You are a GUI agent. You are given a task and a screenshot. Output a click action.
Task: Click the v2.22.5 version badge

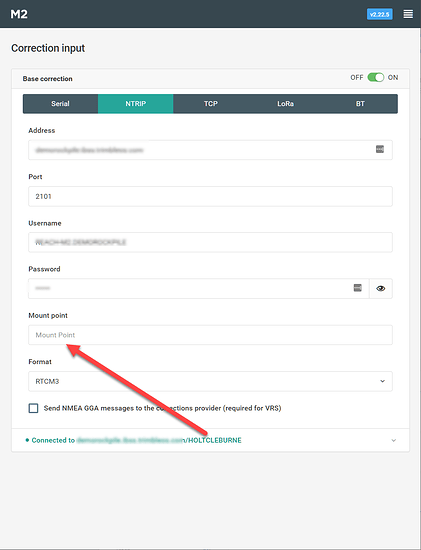pyautogui.click(x=380, y=14)
